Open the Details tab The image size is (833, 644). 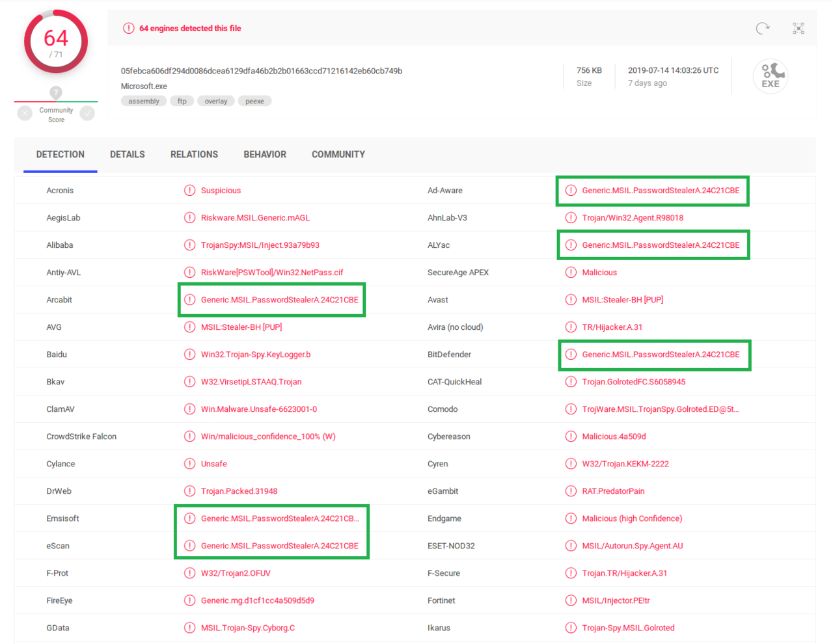(x=127, y=154)
